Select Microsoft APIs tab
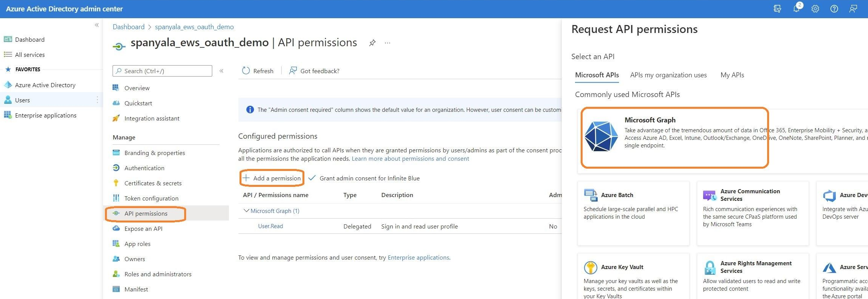Viewport: 868px width, 299px height. pyautogui.click(x=597, y=75)
